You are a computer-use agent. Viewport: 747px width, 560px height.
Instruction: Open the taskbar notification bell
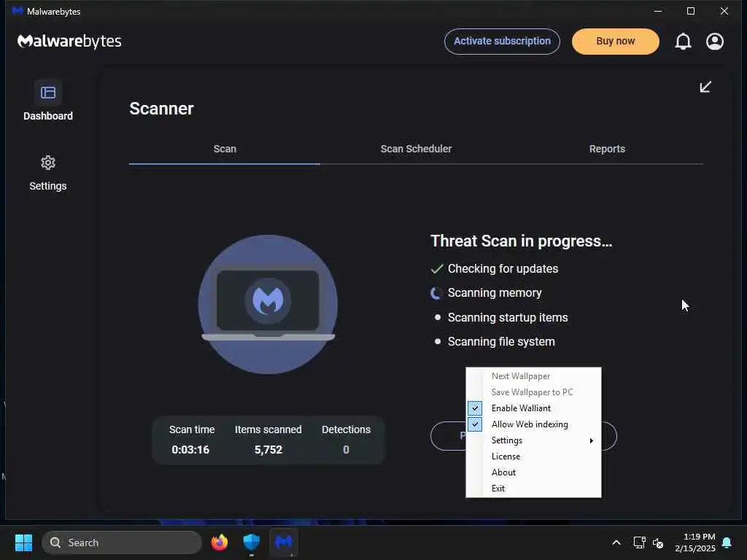727,542
